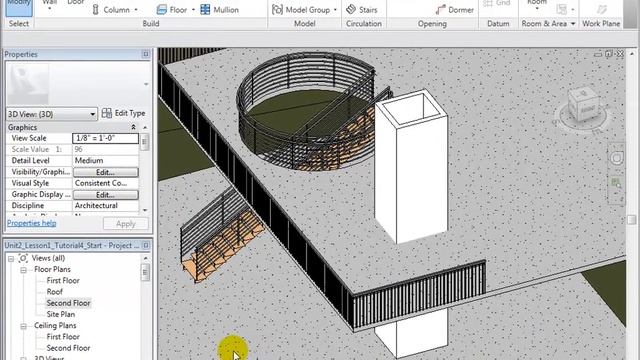Image resolution: width=640 pixels, height=360 pixels.
Task: Open Second Floor under Floor Plans
Action: pos(68,303)
